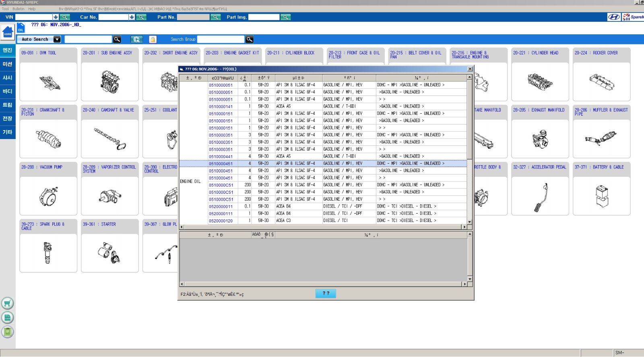This screenshot has height=357, width=644.
Task: Click the Car No. input field
Action: 114,17
